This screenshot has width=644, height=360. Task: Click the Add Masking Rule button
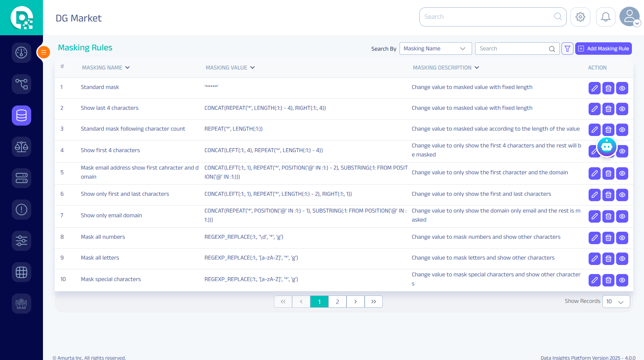pyautogui.click(x=603, y=49)
